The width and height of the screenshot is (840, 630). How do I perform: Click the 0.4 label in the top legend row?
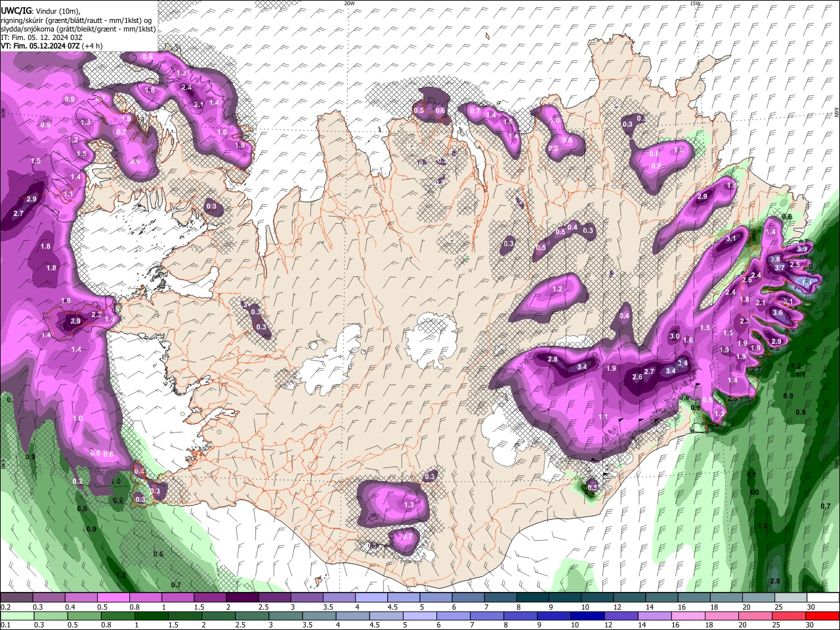[70, 607]
